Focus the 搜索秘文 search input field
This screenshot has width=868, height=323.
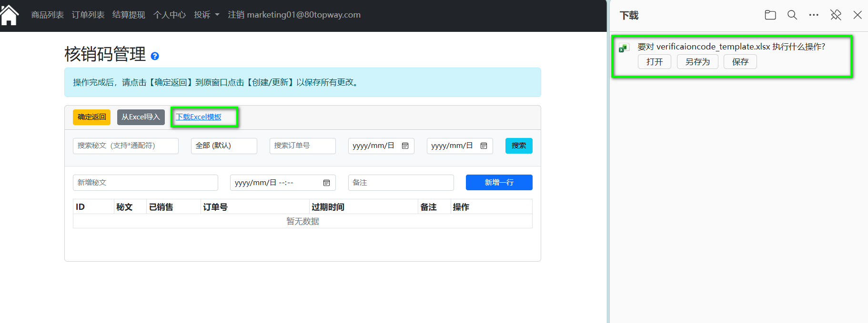click(x=125, y=146)
